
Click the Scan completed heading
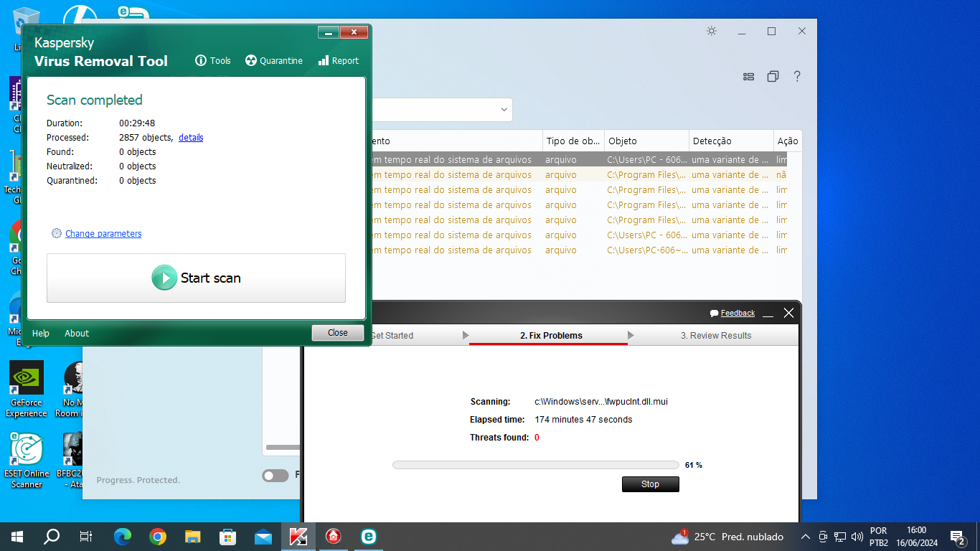[x=95, y=100]
